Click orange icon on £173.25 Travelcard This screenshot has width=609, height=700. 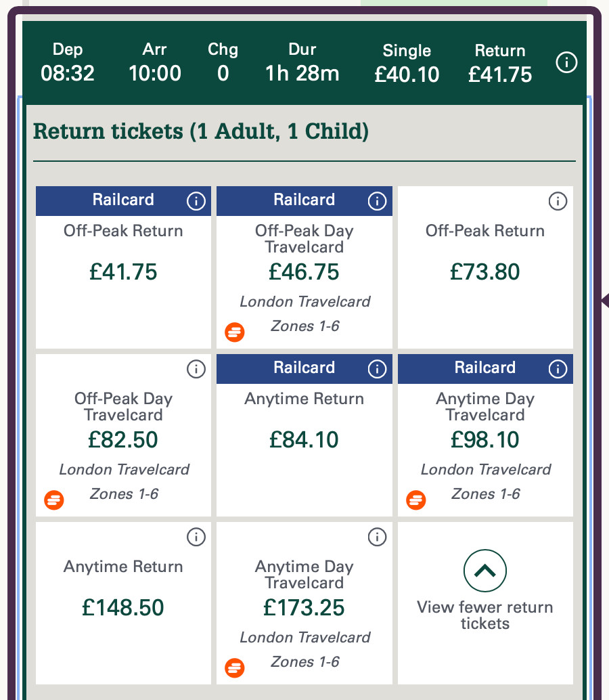(x=235, y=668)
